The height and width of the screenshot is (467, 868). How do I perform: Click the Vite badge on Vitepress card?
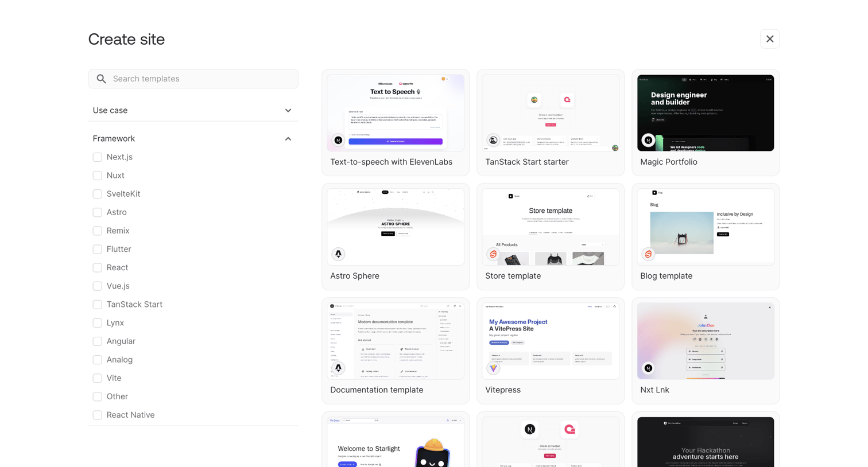(x=493, y=368)
